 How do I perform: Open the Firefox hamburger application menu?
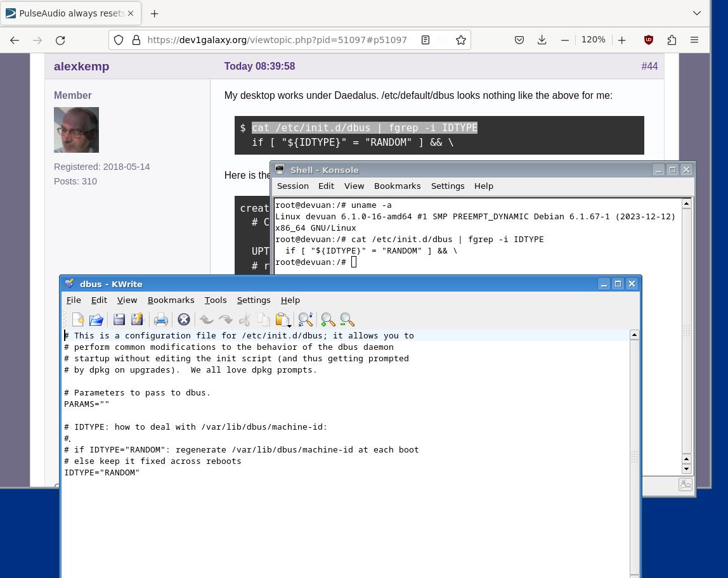694,40
